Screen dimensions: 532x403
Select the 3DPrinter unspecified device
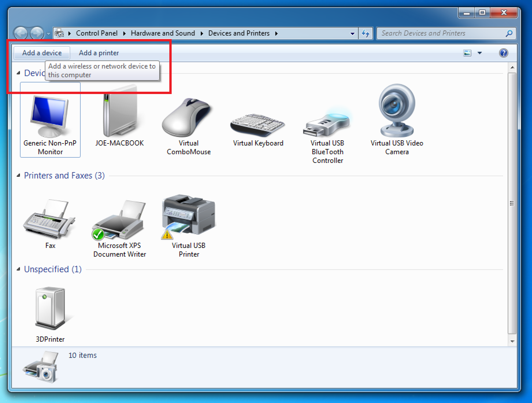[x=50, y=315]
